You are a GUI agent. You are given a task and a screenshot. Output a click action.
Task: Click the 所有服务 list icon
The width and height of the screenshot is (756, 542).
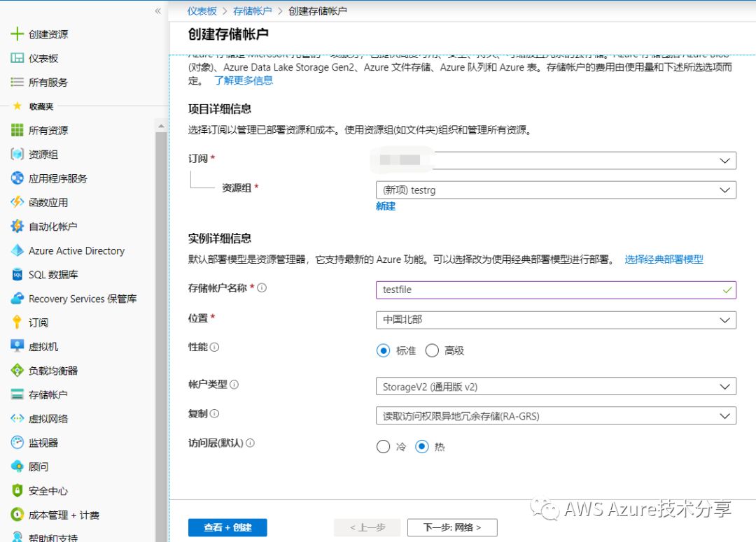17,82
